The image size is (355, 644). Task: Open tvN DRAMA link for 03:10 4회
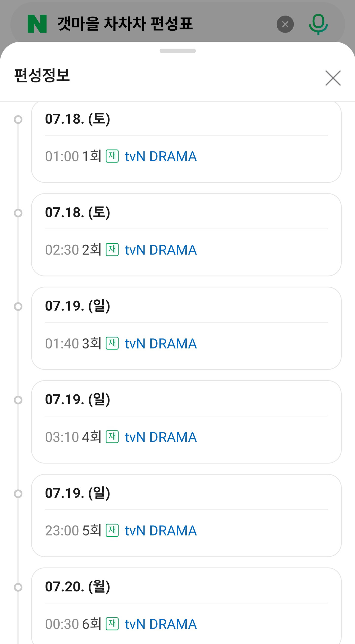click(x=161, y=437)
